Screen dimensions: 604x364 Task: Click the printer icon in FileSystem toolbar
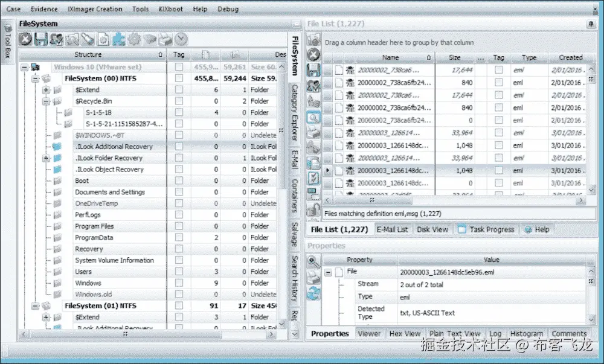(x=165, y=39)
